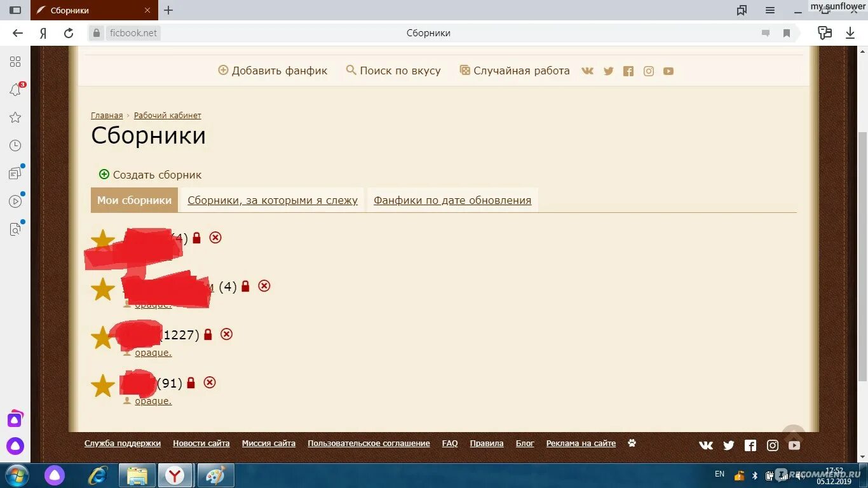Open FAQ footer link
The height and width of the screenshot is (488, 868).
coord(450,444)
